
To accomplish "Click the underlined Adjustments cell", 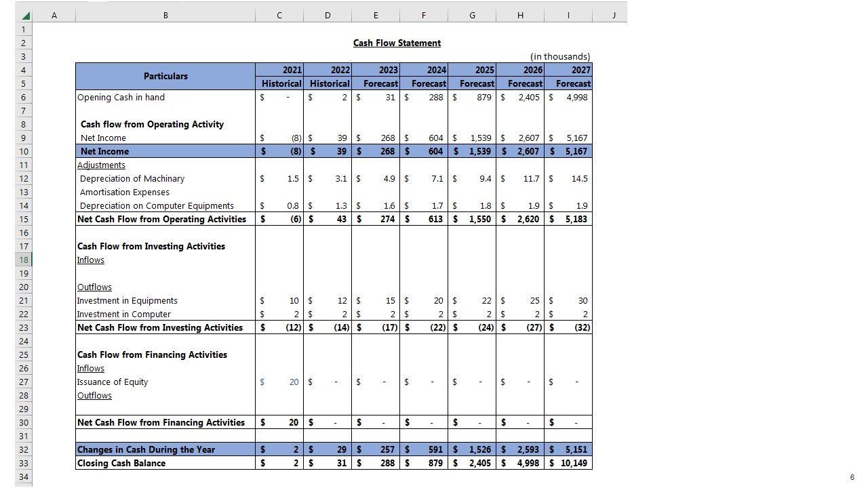I will click(101, 165).
